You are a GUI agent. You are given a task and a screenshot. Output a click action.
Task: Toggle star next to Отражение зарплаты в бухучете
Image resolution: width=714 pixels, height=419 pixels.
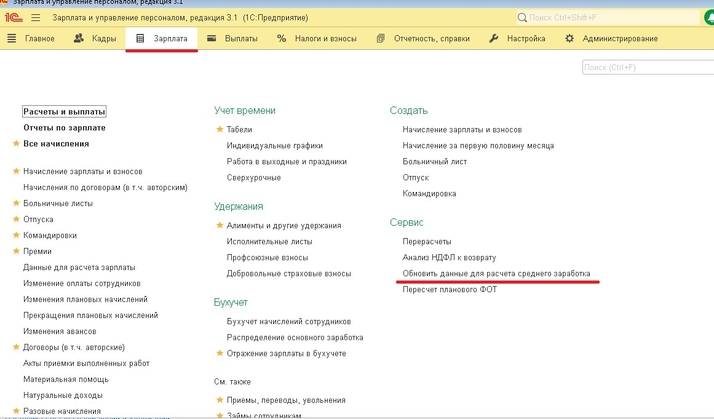(x=220, y=354)
